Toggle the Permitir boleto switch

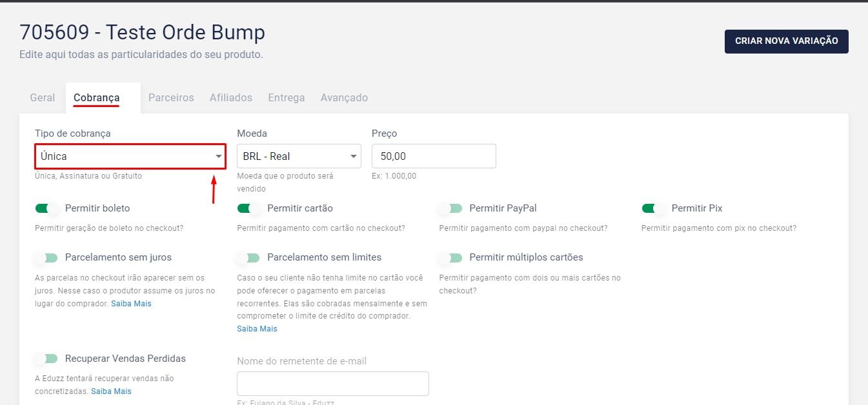click(46, 208)
